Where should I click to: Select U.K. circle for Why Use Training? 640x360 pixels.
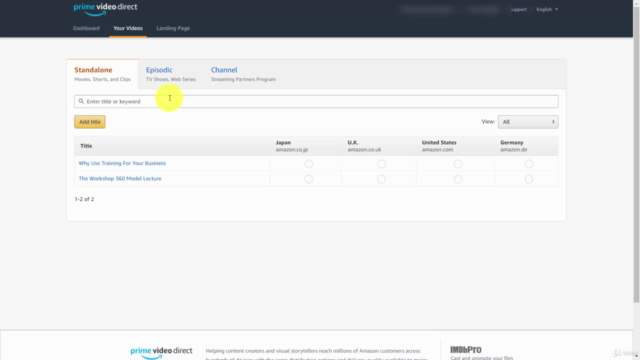tap(381, 164)
